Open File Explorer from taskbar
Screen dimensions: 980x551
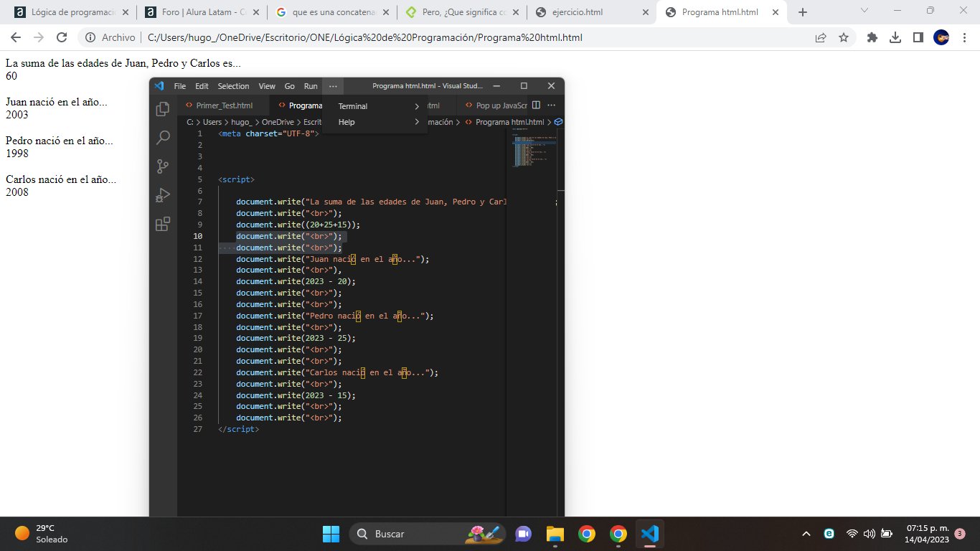(x=555, y=534)
